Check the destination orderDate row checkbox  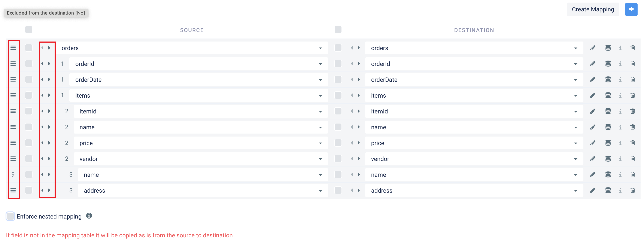[338, 79]
